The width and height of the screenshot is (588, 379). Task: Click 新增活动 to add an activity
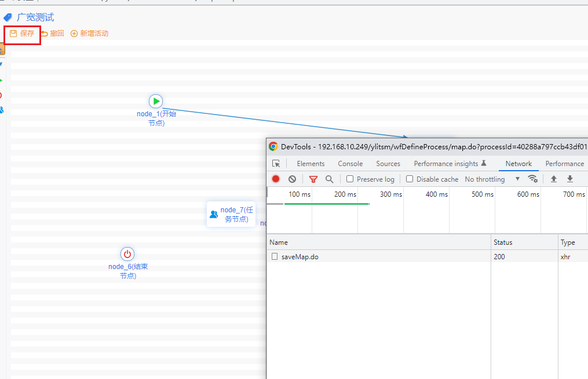click(90, 34)
